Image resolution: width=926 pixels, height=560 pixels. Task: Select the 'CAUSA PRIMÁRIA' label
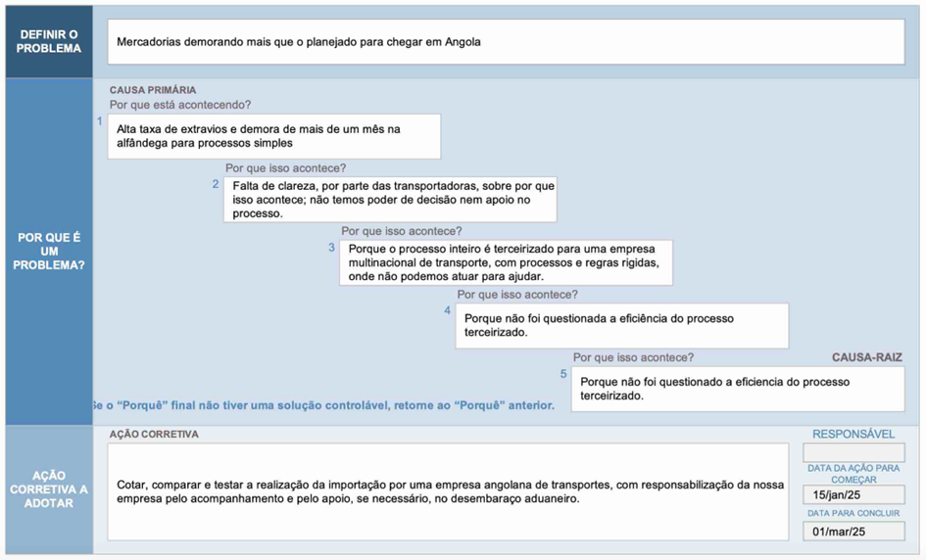tap(153, 90)
